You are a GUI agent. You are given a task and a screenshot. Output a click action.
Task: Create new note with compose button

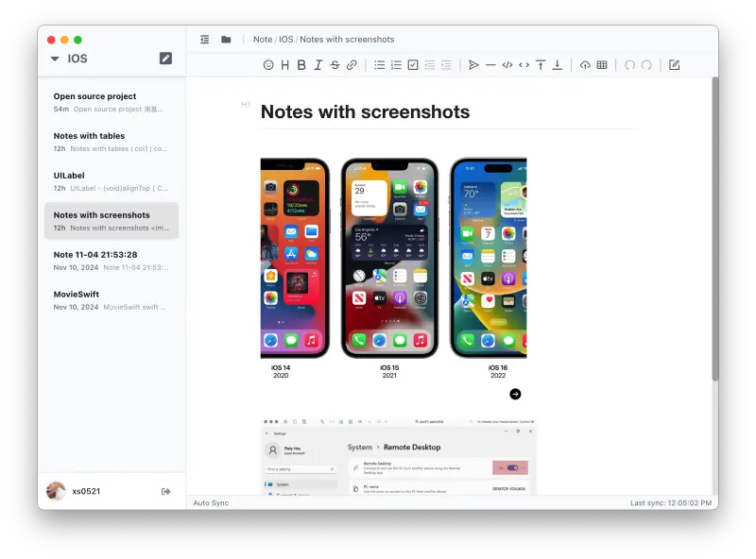[x=166, y=59]
